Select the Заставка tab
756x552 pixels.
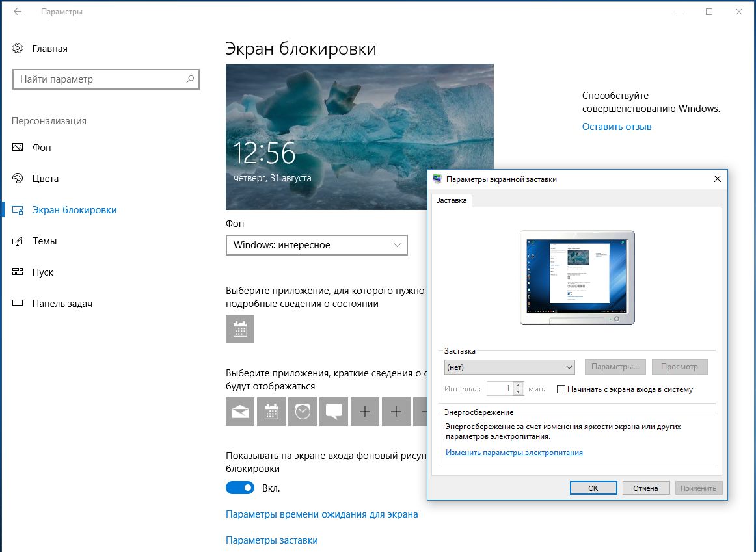452,200
